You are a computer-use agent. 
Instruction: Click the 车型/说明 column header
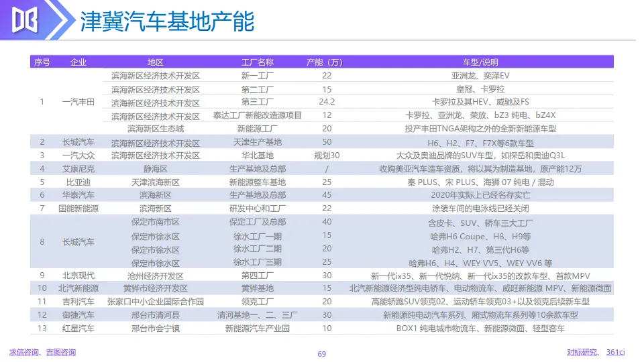480,62
